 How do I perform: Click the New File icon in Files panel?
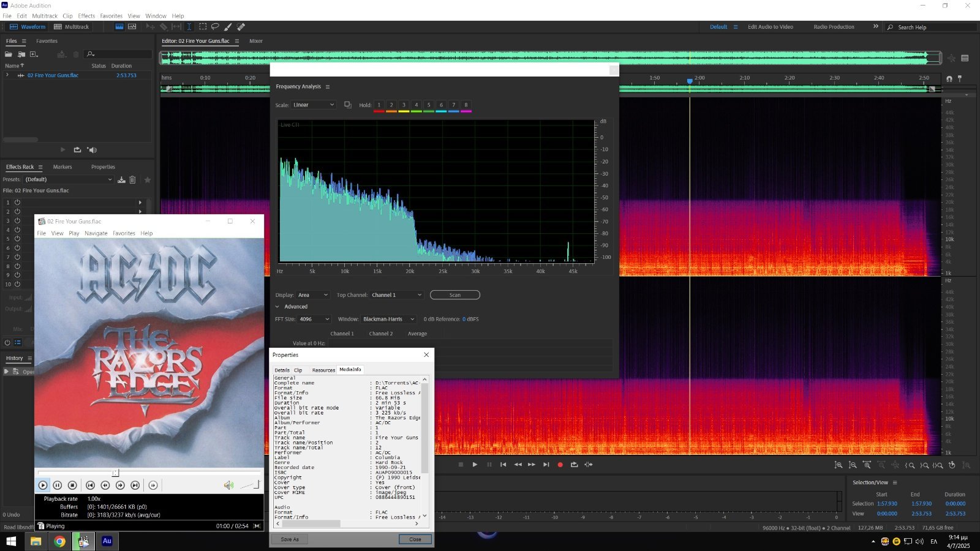click(34, 54)
